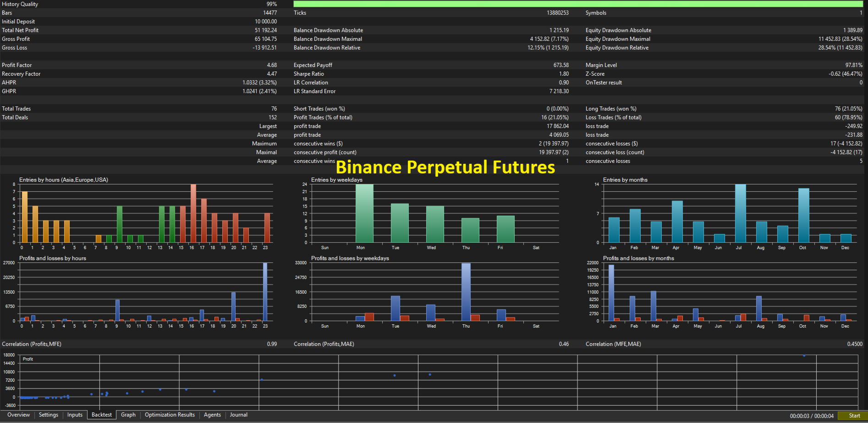Click the Start button
Viewport: 868px width, 423px height.
tap(854, 416)
